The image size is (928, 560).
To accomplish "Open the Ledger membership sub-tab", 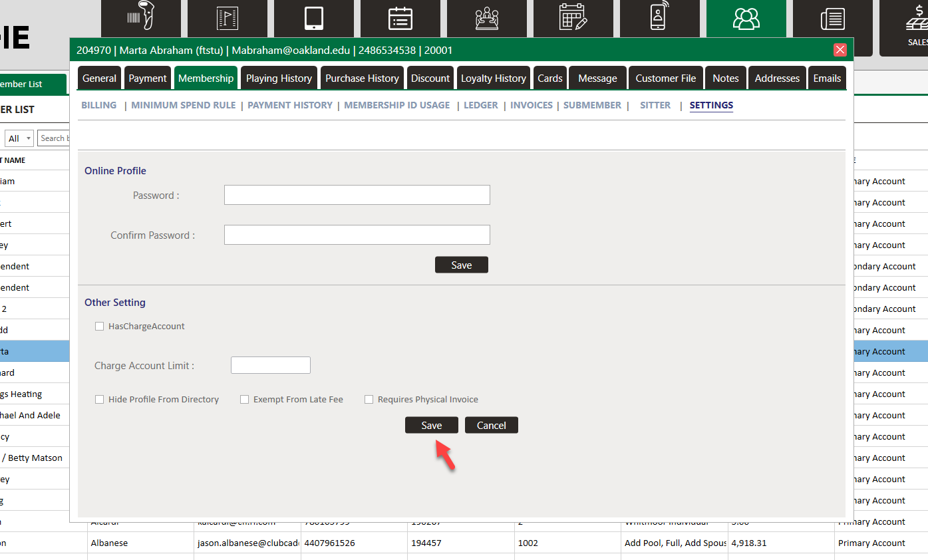I will (x=480, y=105).
